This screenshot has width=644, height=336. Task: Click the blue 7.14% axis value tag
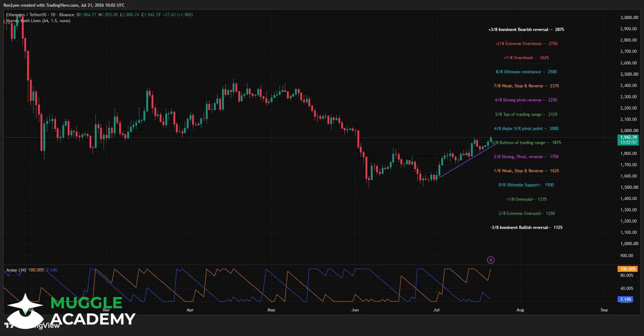[626, 299]
